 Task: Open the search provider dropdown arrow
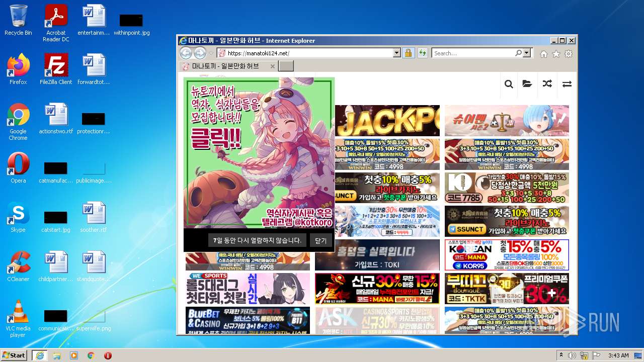coord(527,53)
